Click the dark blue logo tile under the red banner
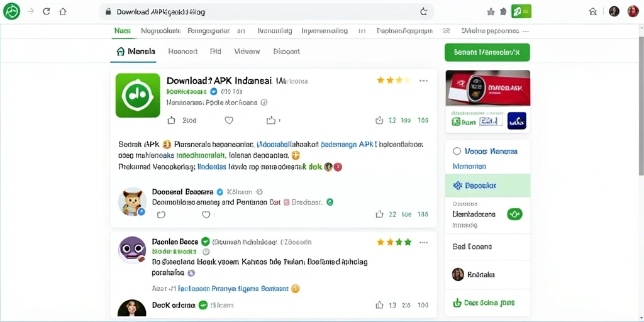The width and height of the screenshot is (644, 322). point(517,121)
